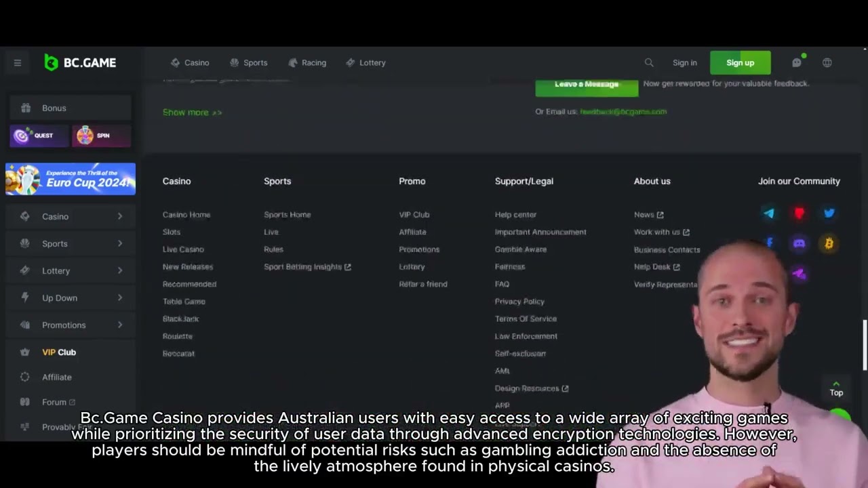Open the Twitter community icon
The image size is (868, 488).
(829, 213)
